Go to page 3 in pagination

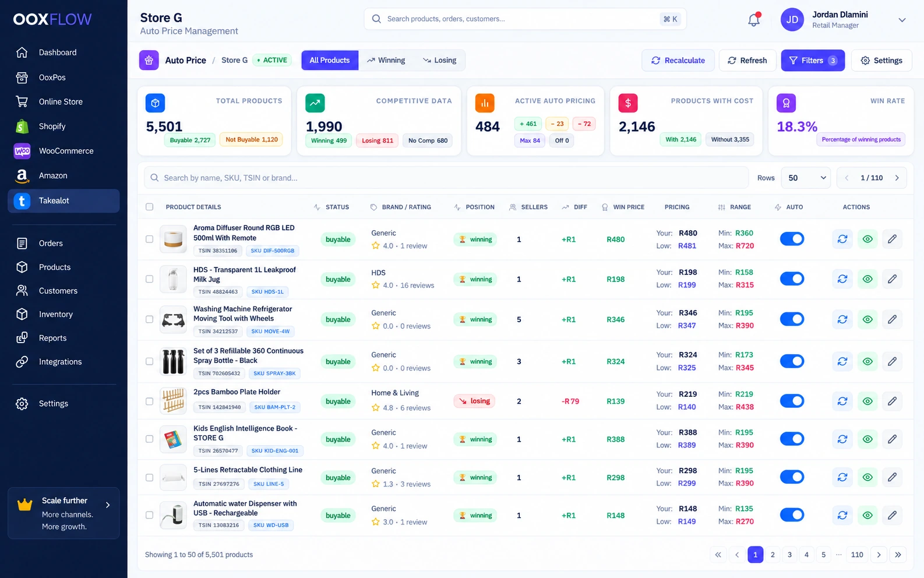[789, 555]
